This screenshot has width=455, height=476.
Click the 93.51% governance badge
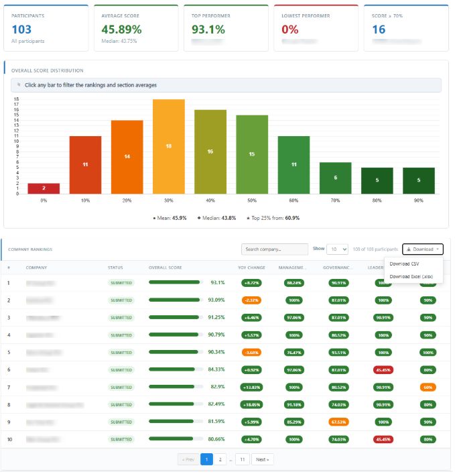338,353
